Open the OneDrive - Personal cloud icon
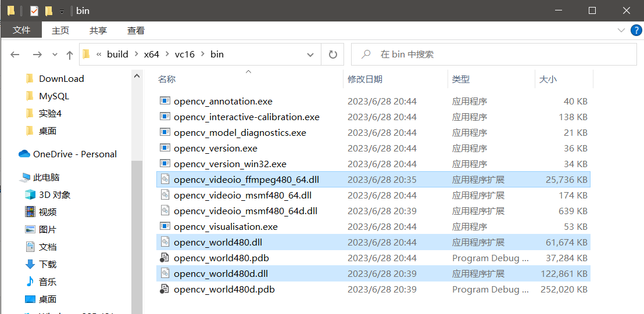The image size is (644, 314). pyautogui.click(x=24, y=154)
